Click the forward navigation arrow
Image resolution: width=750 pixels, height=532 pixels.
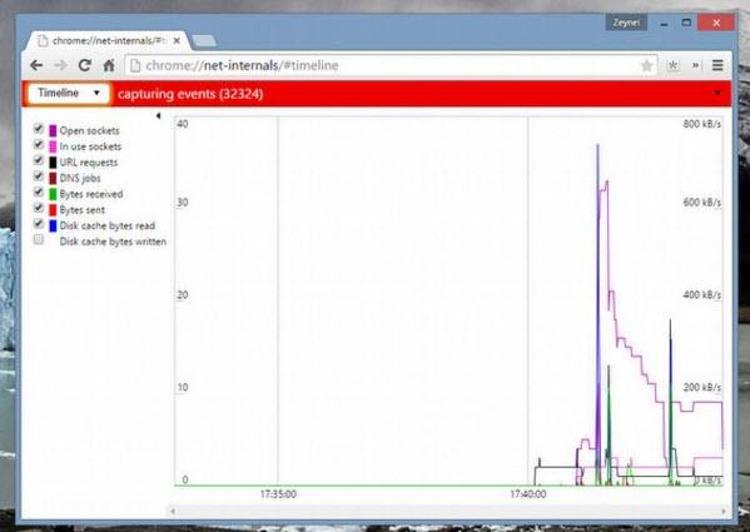point(60,65)
